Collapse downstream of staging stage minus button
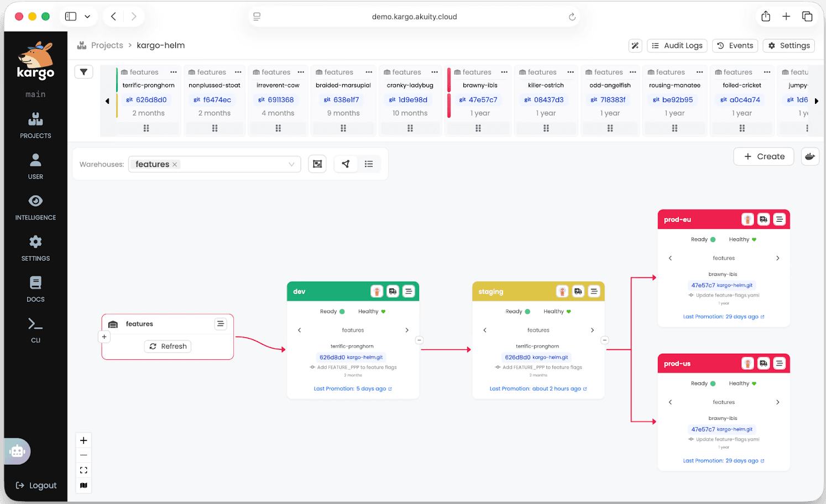Screen dimensions: 826x504 pos(605,340)
